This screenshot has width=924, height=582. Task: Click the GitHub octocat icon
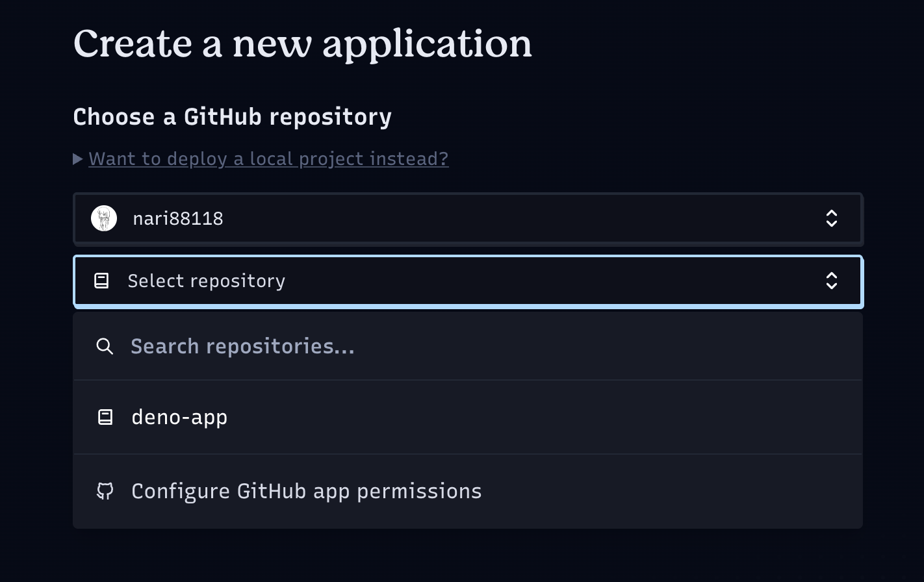click(105, 491)
